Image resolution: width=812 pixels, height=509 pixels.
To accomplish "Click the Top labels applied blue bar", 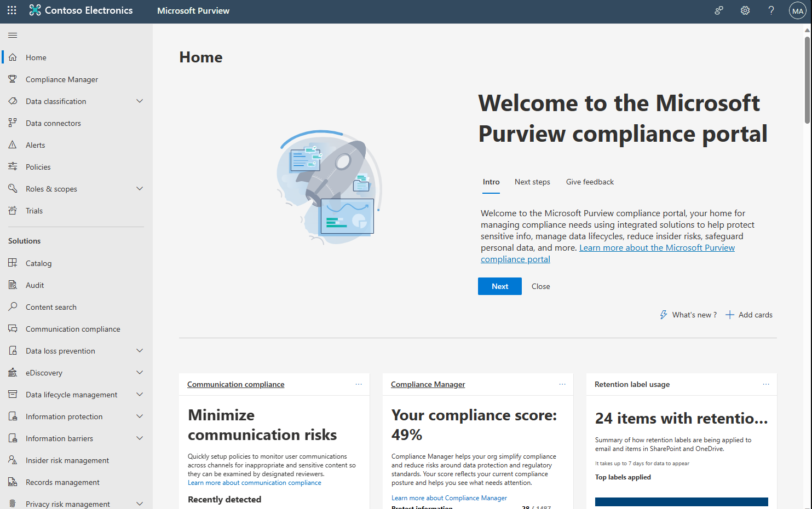I will (x=682, y=502).
